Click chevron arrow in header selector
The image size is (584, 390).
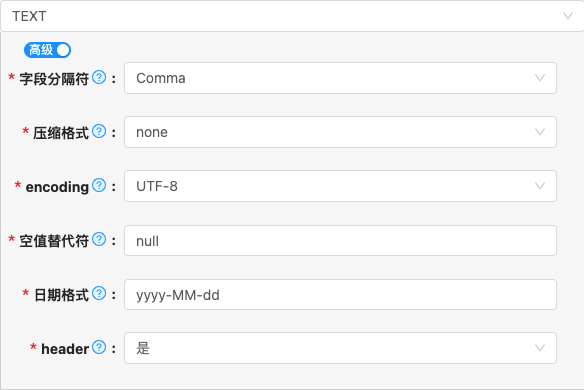point(540,348)
